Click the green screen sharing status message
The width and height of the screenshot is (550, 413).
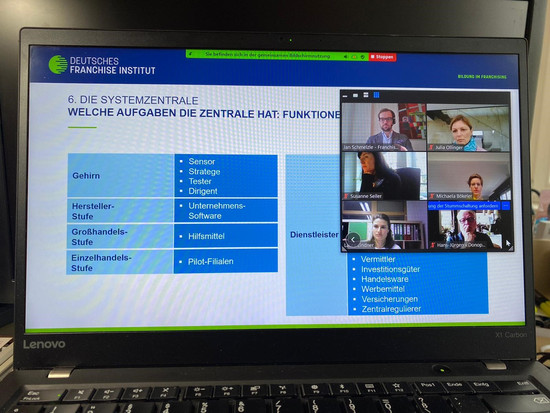(268, 55)
